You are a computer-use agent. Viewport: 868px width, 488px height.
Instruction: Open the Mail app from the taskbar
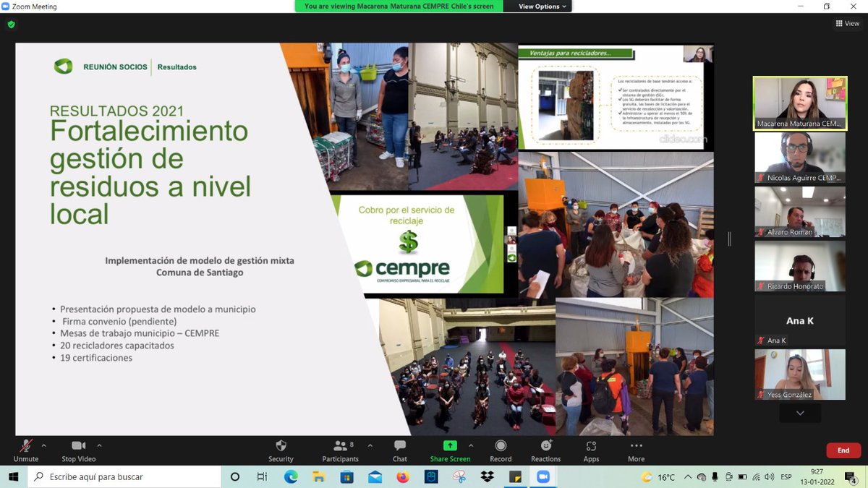(x=375, y=476)
